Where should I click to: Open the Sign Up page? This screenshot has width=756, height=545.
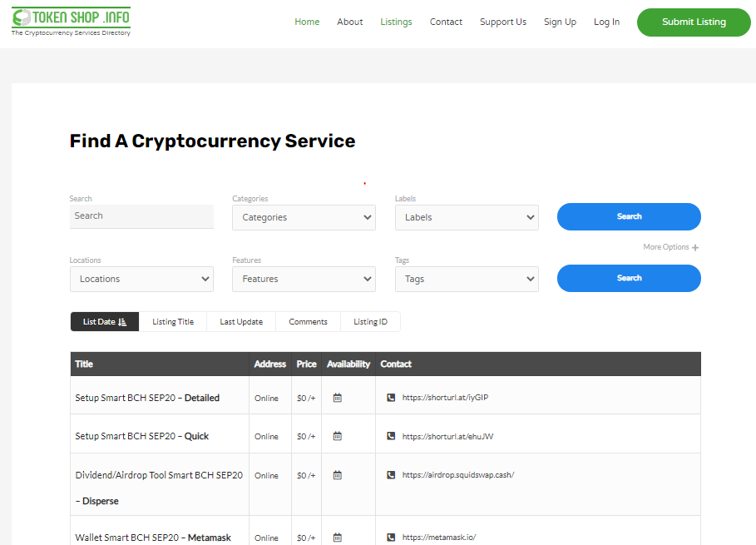coord(561,22)
